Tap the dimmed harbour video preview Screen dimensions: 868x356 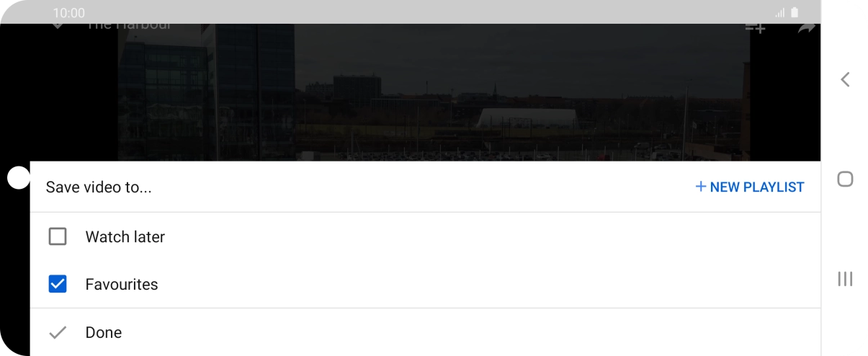pos(433,92)
